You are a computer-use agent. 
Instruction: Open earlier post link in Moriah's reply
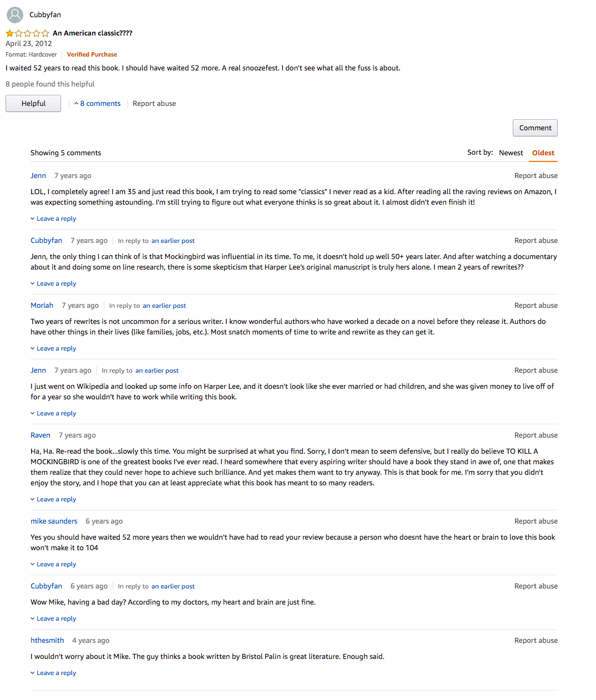pyautogui.click(x=164, y=306)
